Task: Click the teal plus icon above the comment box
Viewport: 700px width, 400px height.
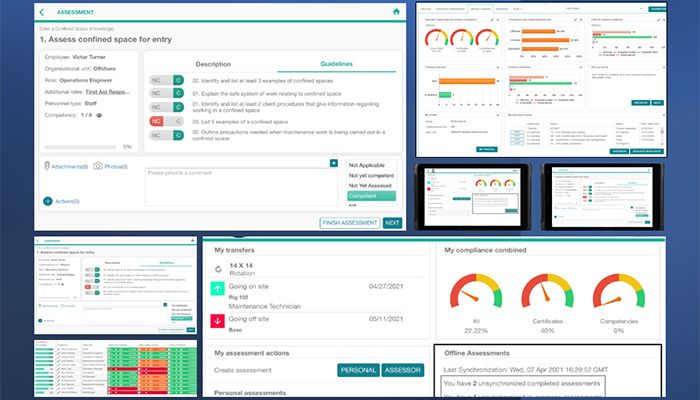Action: [x=333, y=163]
